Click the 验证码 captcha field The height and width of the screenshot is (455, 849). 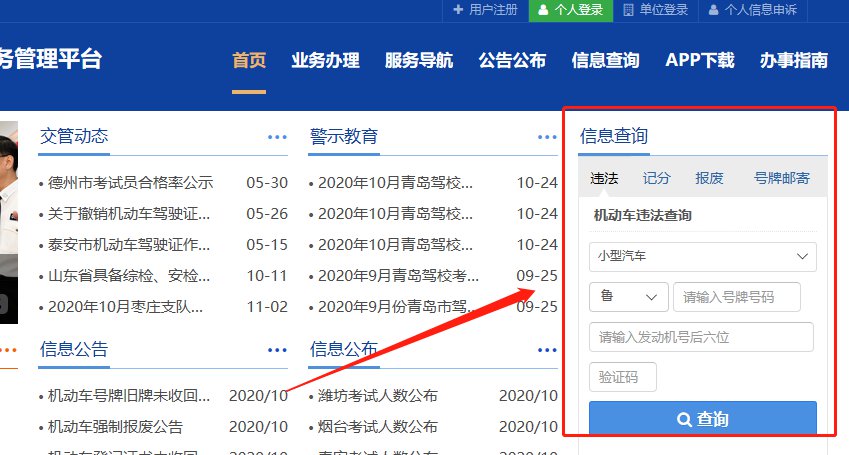pos(623,377)
